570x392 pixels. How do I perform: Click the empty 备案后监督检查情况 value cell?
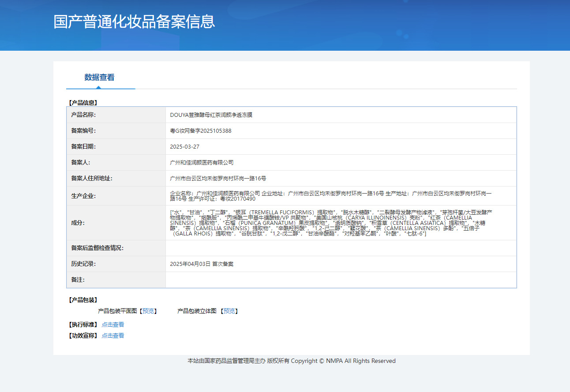tap(341, 248)
